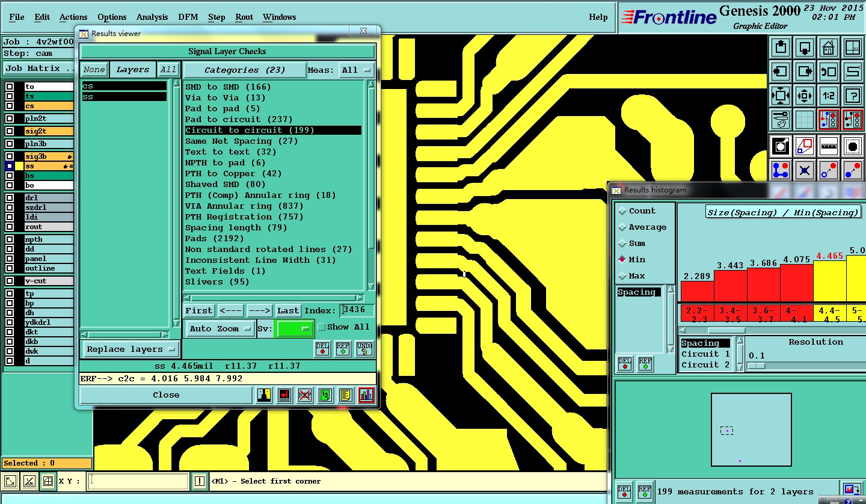The image size is (866, 504).
Task: Click the blue net connection icon
Action: tap(781, 170)
